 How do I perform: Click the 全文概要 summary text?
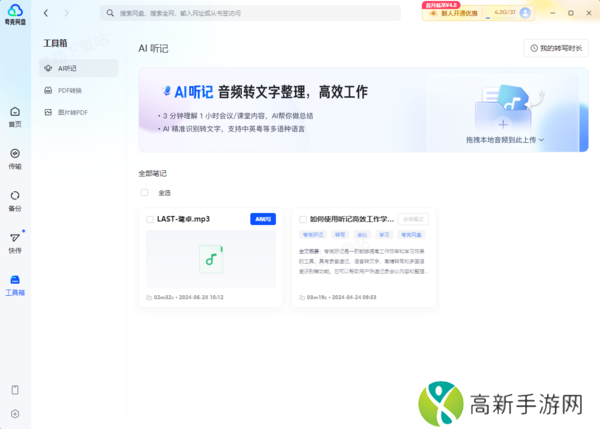click(364, 261)
